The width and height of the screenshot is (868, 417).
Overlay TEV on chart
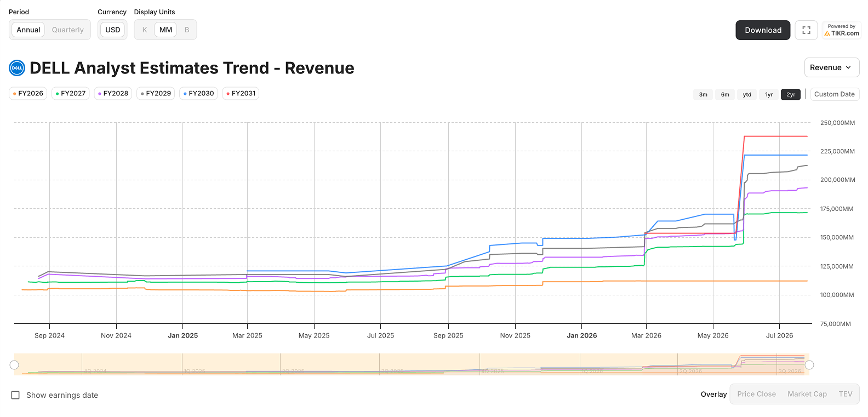click(x=846, y=394)
